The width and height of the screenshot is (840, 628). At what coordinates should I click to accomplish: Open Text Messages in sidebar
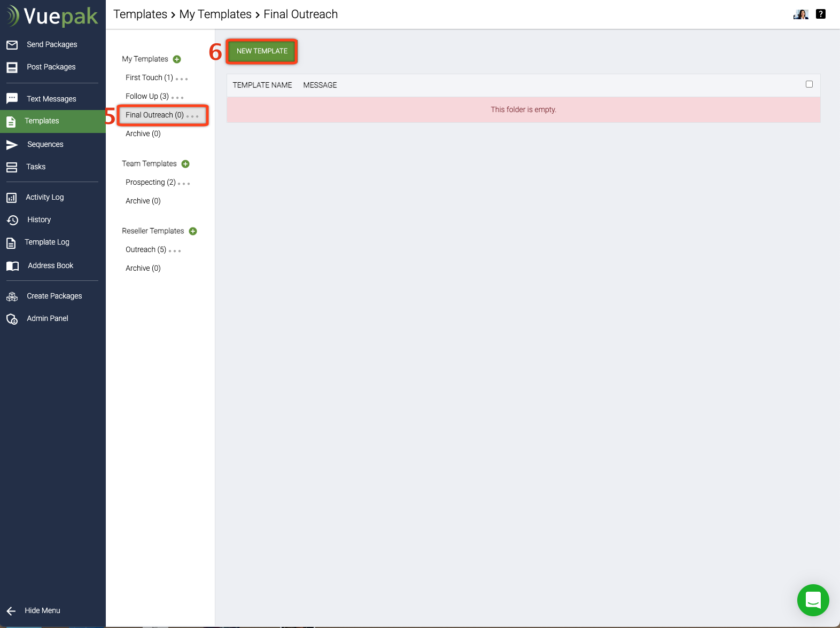[x=51, y=99]
